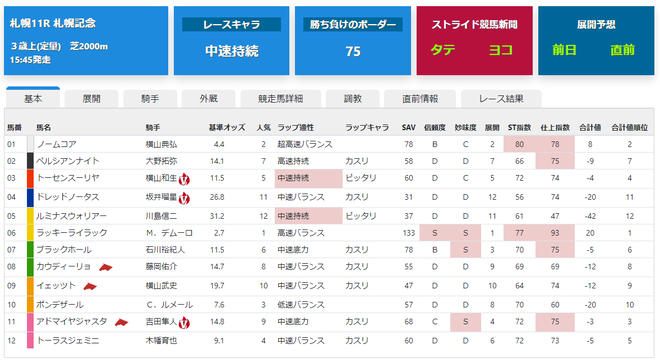660x363 pixels.
Task: Click the red flag icon next to カウディーリョ
Action: coord(106,267)
